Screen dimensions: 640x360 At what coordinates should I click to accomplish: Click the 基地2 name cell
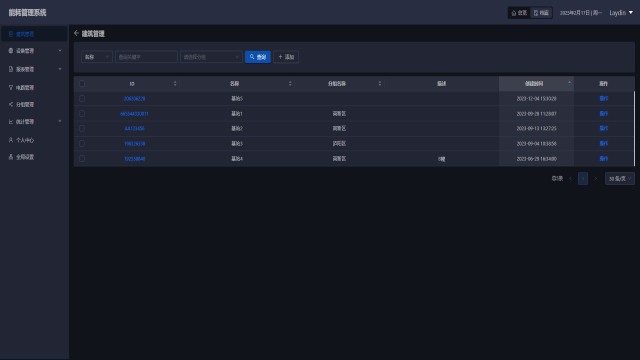click(237, 128)
